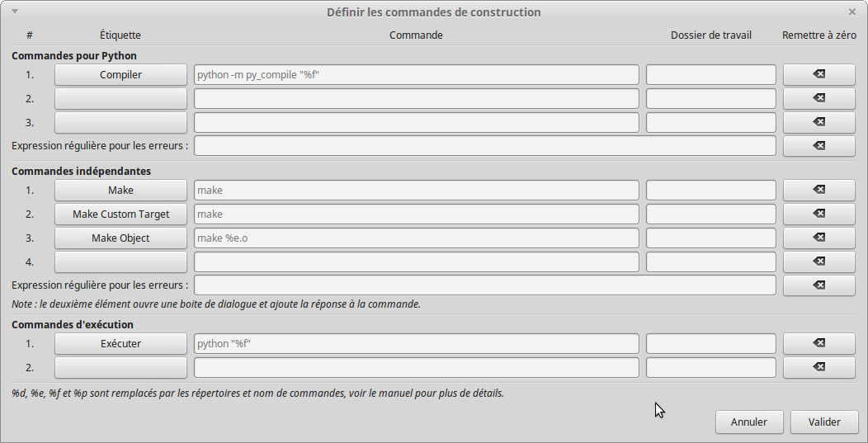The image size is (868, 443).
Task: Reset the second Python command row
Action: pyautogui.click(x=818, y=98)
